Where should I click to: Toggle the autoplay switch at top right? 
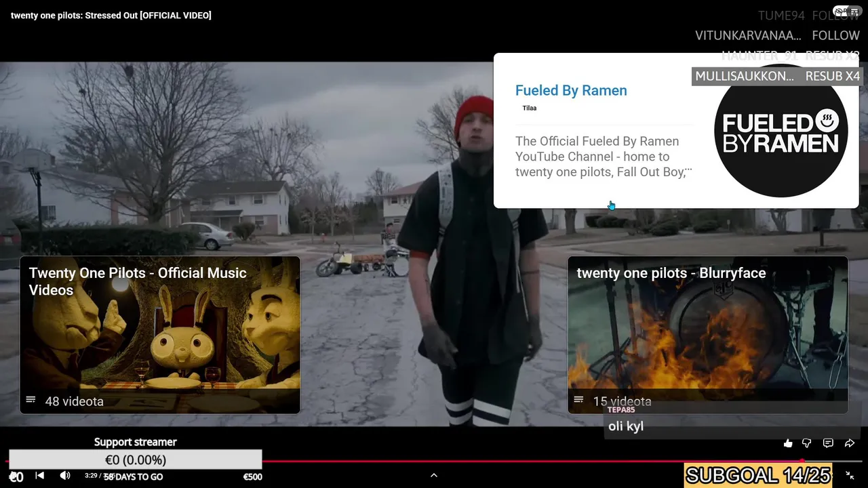(x=842, y=12)
